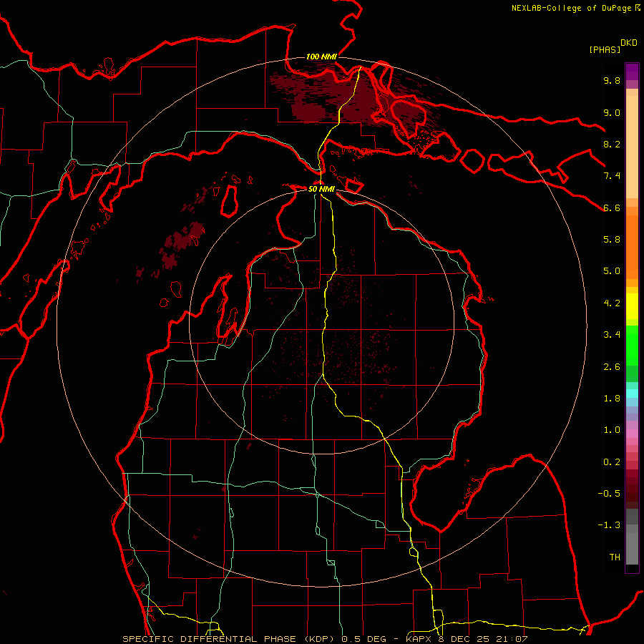644x644 pixels.
Task: Click the 3.4 scale value
Action: [x=612, y=335]
